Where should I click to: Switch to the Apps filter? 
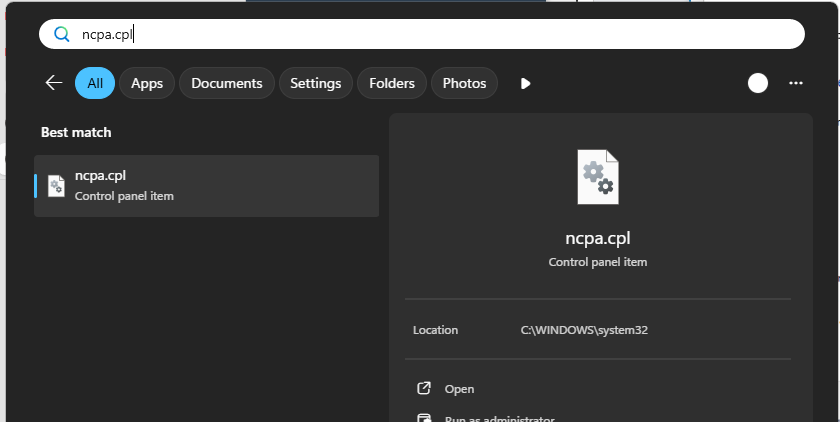[x=147, y=83]
